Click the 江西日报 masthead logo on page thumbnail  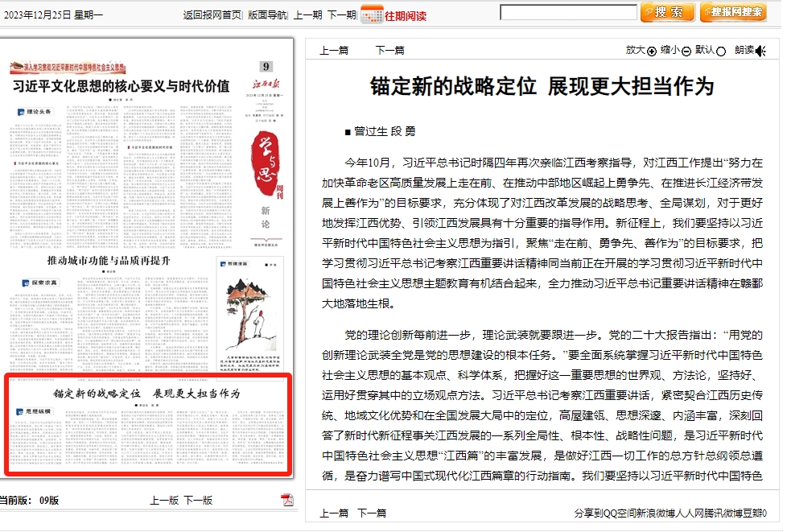pos(264,84)
